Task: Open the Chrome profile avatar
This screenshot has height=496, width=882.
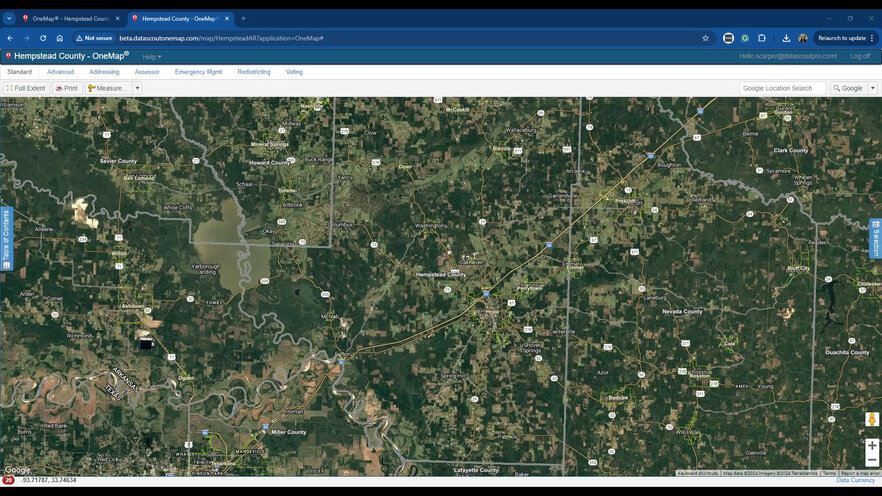Action: (x=803, y=38)
